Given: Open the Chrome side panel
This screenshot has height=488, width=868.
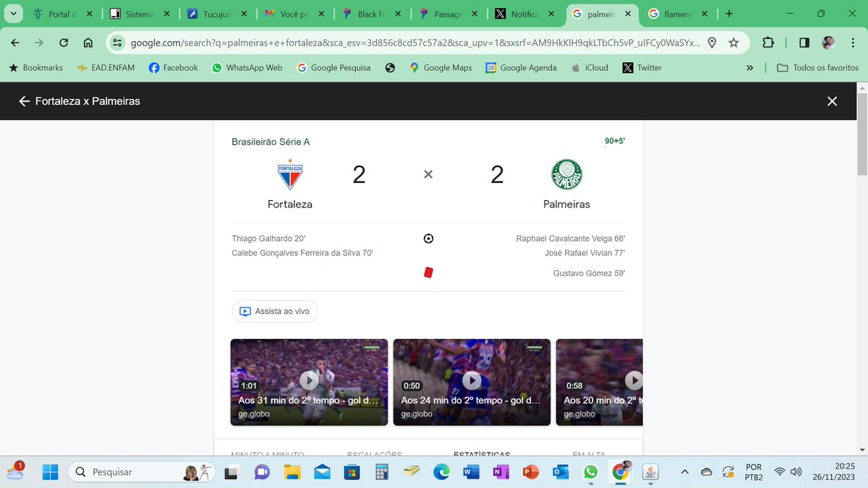Looking at the screenshot, I should click(804, 43).
